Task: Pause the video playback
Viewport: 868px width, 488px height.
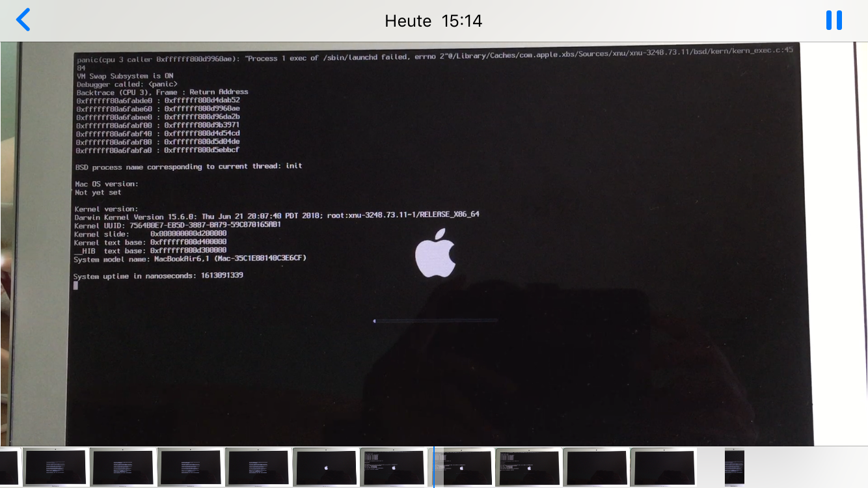Action: pos(834,20)
